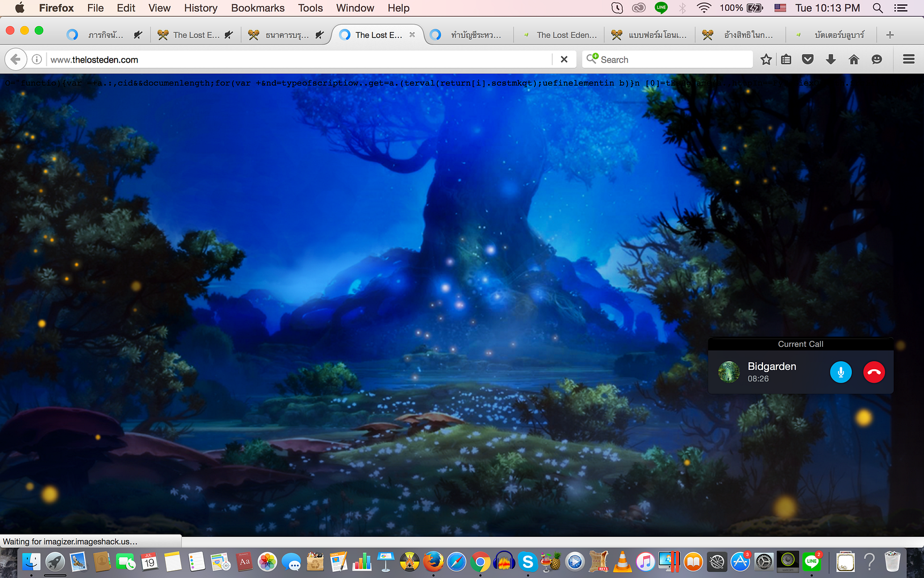Open Notification Center in menu bar
The height and width of the screenshot is (578, 924).
point(901,7)
